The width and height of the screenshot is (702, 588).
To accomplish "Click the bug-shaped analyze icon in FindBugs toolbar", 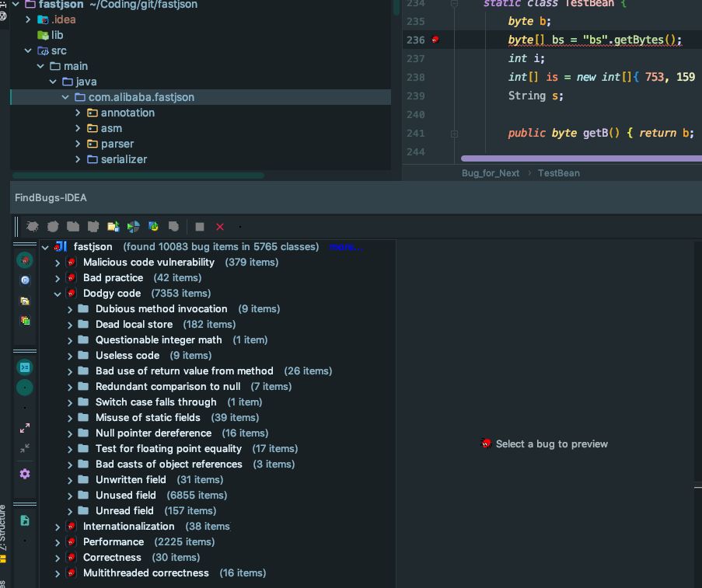I will 33,227.
